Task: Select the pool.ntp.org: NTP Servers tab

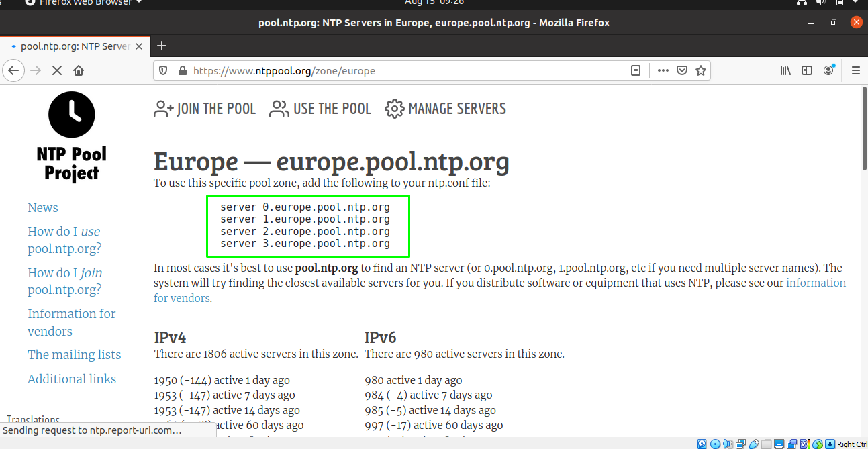Action: click(75, 46)
